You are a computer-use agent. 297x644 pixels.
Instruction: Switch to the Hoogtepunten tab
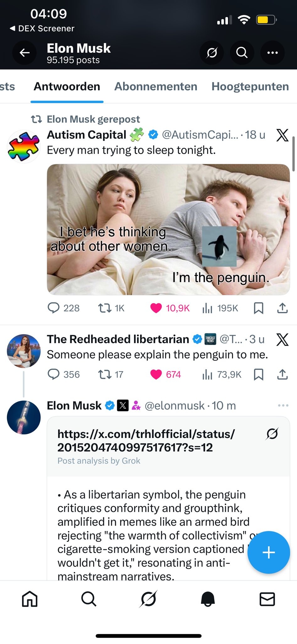[250, 86]
